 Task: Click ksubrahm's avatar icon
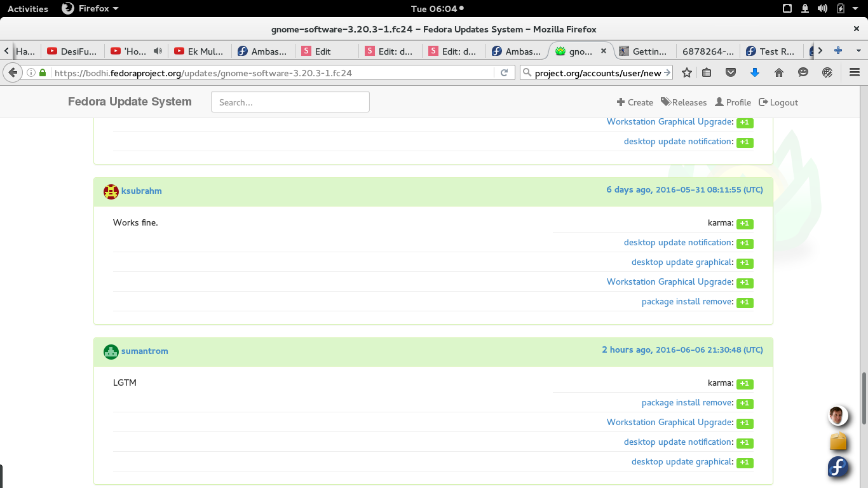(x=111, y=191)
